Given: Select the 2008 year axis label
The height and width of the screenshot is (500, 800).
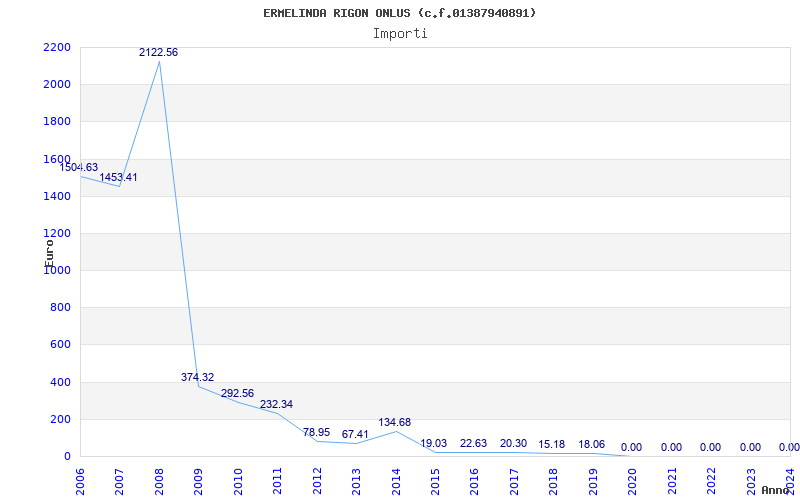Looking at the screenshot, I should [x=159, y=481].
